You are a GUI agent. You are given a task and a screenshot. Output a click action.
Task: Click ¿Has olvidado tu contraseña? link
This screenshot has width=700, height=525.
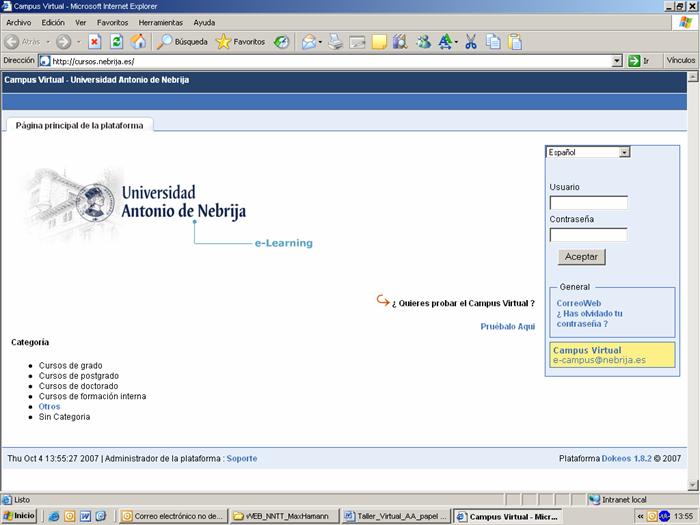click(589, 319)
